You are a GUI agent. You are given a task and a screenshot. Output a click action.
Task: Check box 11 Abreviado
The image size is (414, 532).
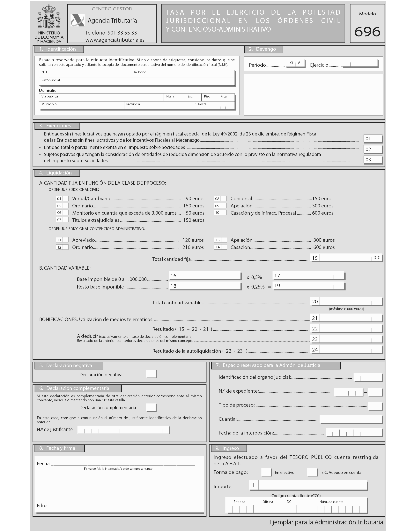(x=65, y=240)
